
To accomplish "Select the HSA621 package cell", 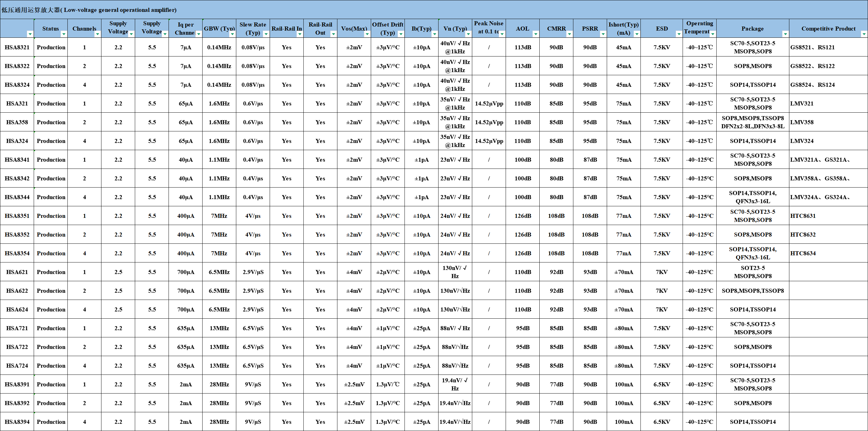I will (x=753, y=272).
